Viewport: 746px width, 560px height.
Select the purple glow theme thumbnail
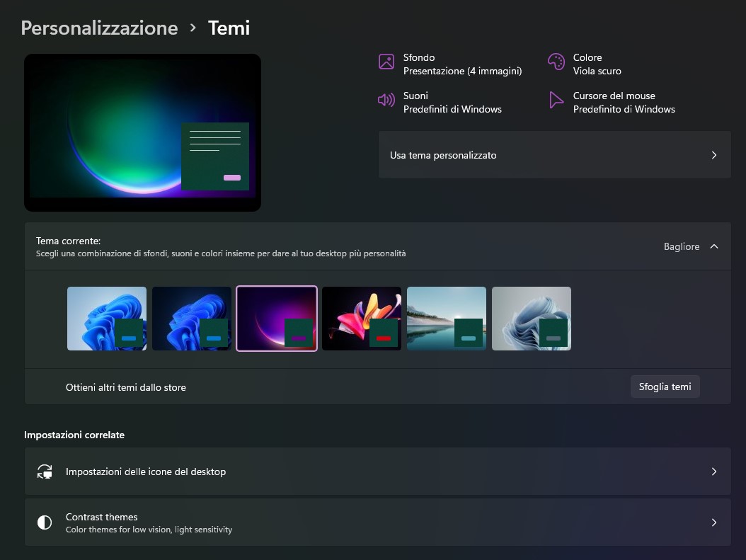click(277, 319)
